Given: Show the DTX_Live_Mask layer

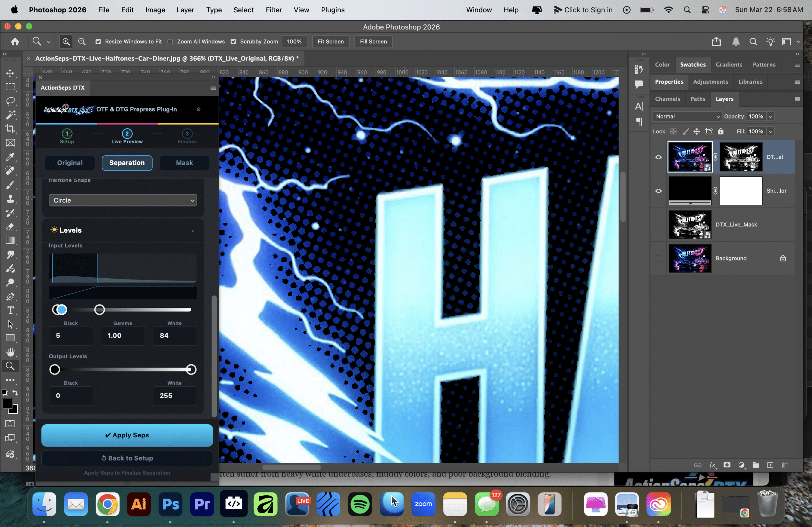Looking at the screenshot, I should point(658,225).
